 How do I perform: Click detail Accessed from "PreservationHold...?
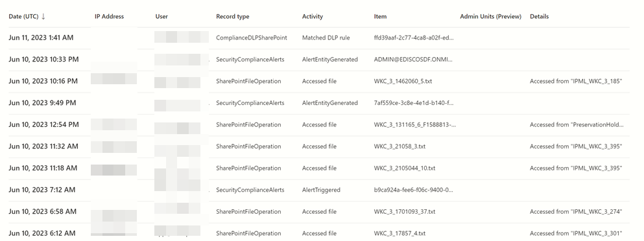[x=577, y=125]
